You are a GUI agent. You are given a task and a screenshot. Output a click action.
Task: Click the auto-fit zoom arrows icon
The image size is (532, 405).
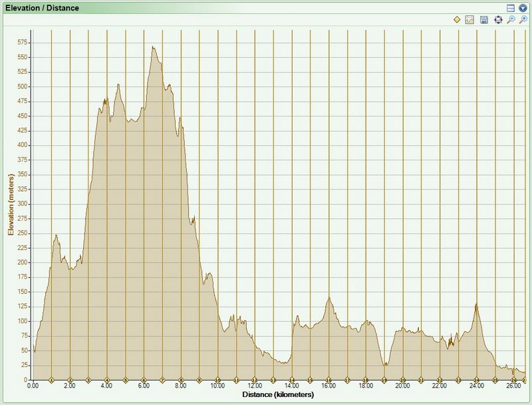498,20
